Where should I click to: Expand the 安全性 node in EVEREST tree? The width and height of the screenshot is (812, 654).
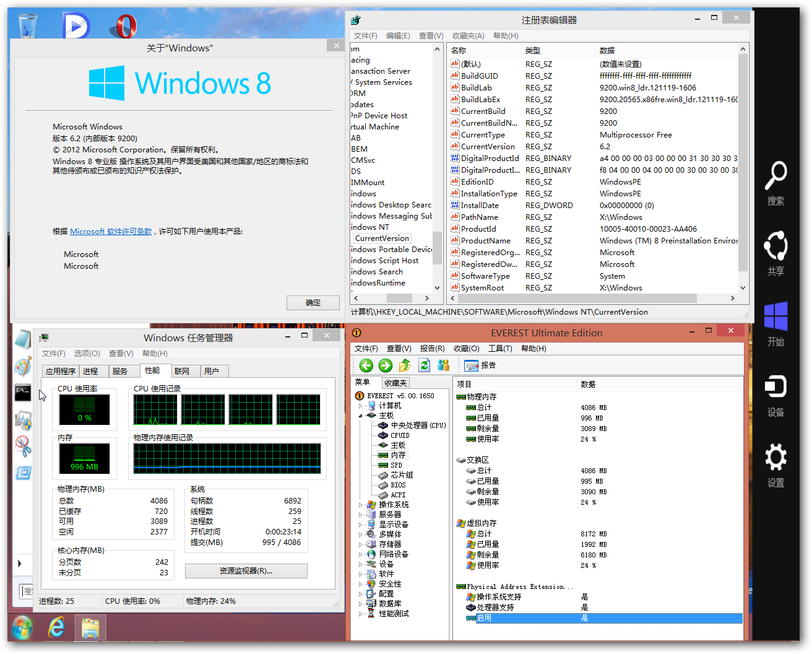pyautogui.click(x=360, y=584)
